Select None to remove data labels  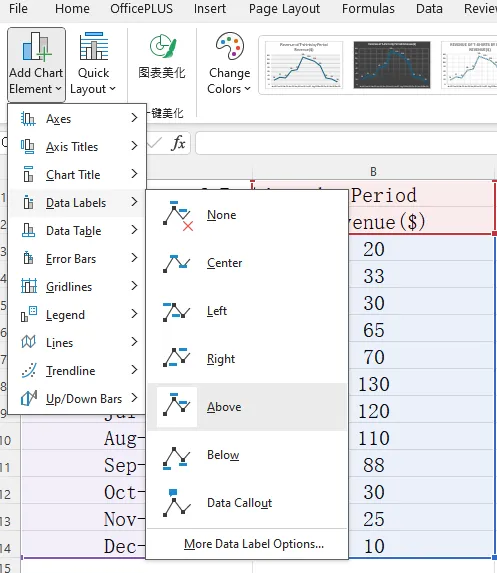pyautogui.click(x=247, y=215)
